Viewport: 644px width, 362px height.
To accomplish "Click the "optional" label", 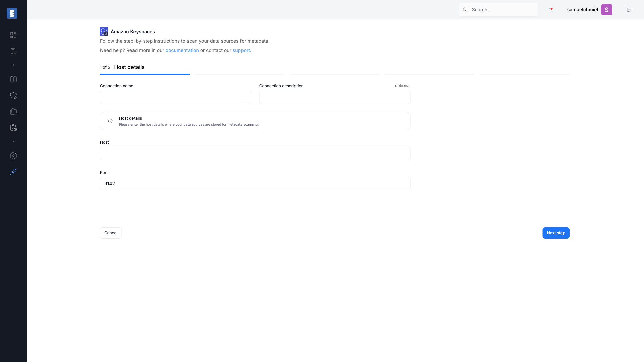I will 402,86.
